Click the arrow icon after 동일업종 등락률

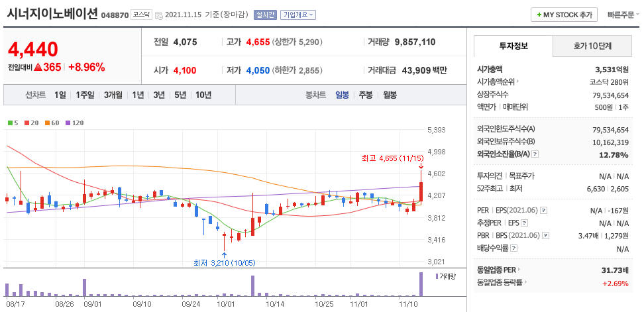pos(525,282)
